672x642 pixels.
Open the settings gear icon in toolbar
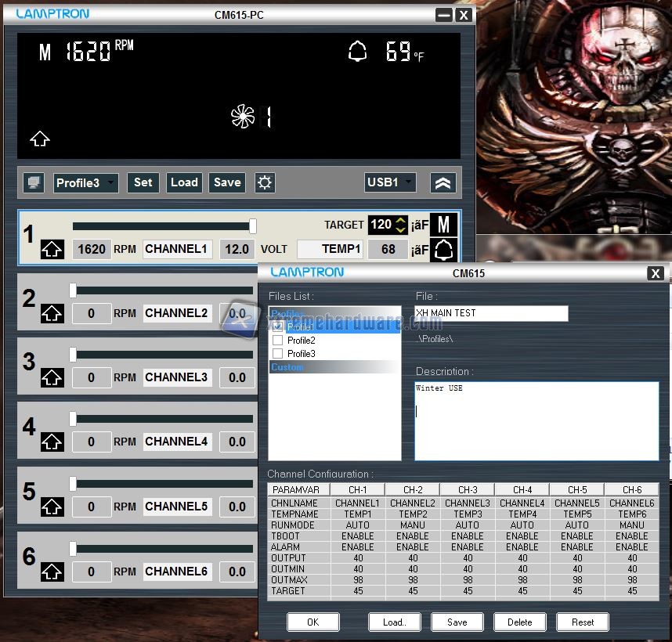click(x=265, y=182)
